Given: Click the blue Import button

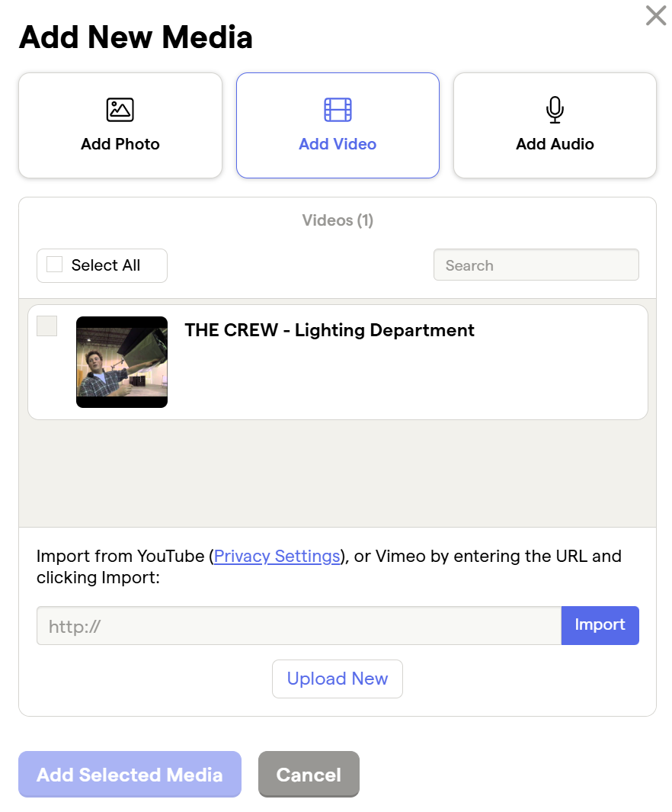Looking at the screenshot, I should pyautogui.click(x=600, y=625).
